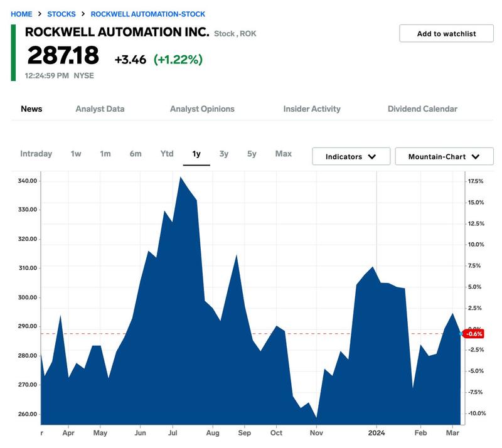
Task: Click the 300.00 price axis label
Action: [x=27, y=297]
